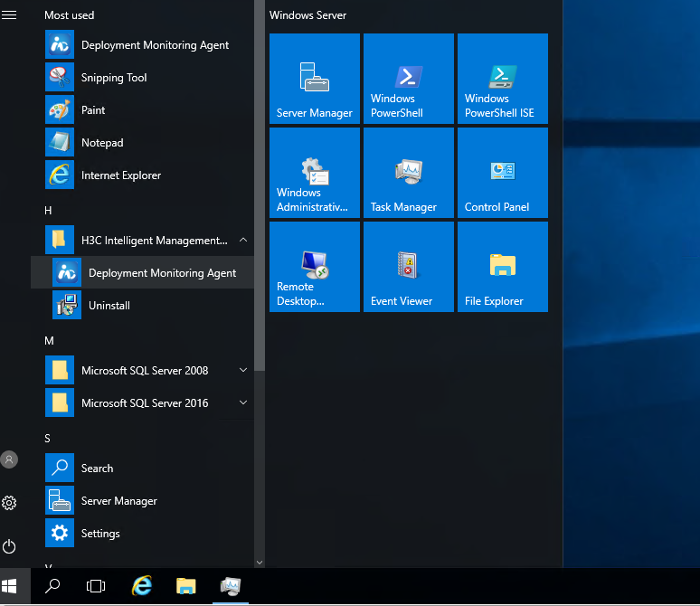Switch to Task Manager on the taskbar
Viewport: 700px width, 606px height.
click(x=231, y=586)
